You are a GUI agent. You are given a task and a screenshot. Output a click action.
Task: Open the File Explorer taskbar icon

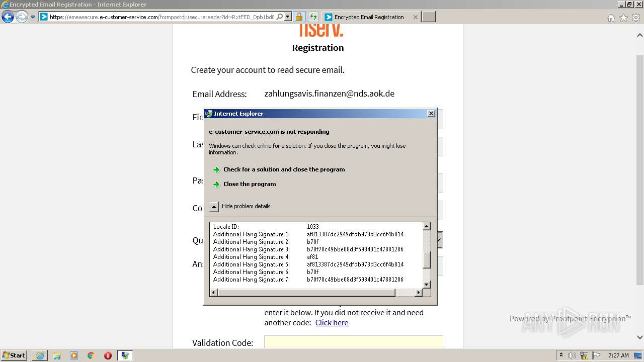[x=57, y=355]
